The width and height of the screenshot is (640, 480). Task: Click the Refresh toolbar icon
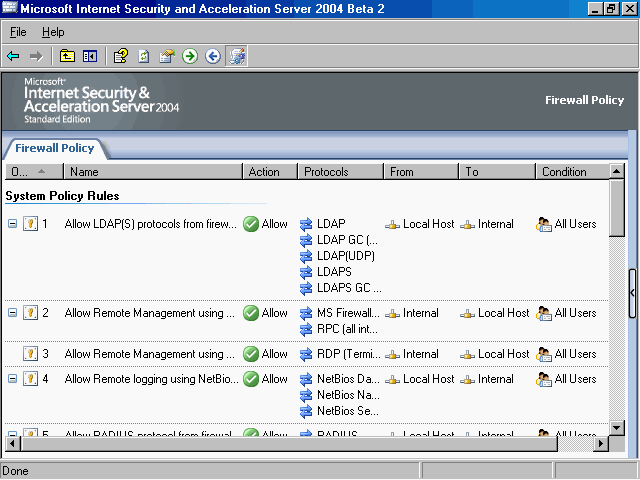144,56
